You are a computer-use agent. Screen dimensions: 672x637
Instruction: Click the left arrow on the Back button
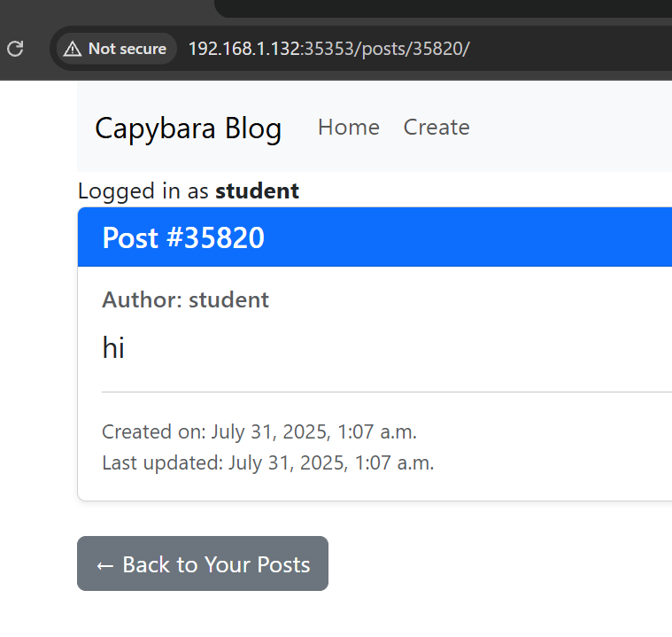[x=104, y=564]
